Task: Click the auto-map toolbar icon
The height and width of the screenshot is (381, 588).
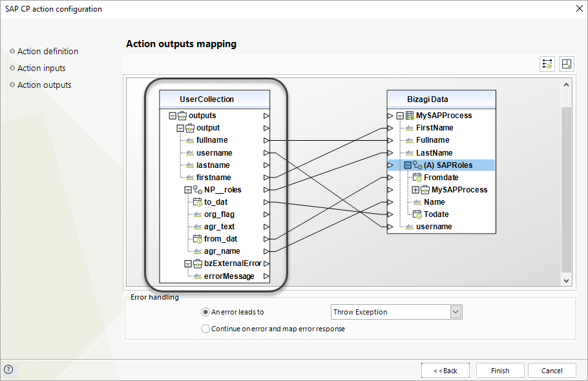Action: pos(547,63)
